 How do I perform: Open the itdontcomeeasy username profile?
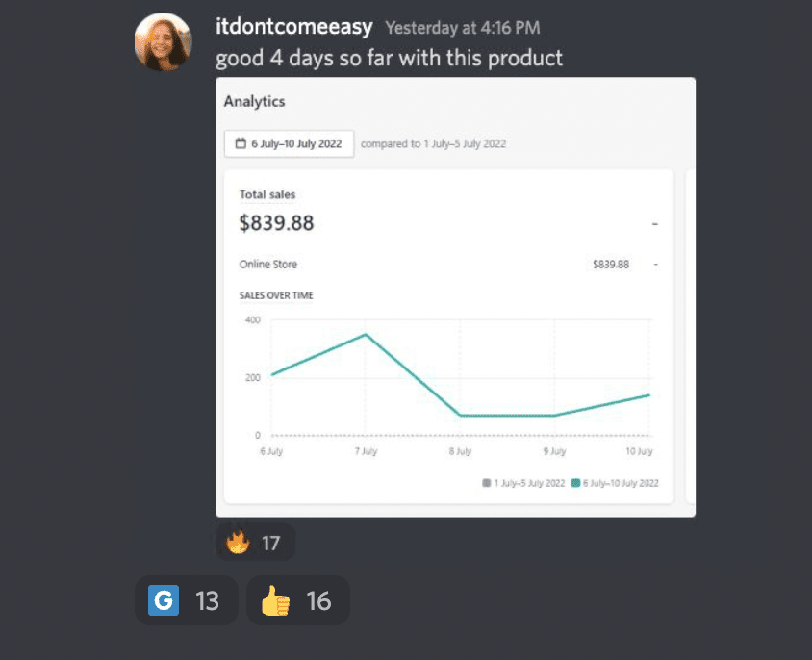click(x=293, y=26)
